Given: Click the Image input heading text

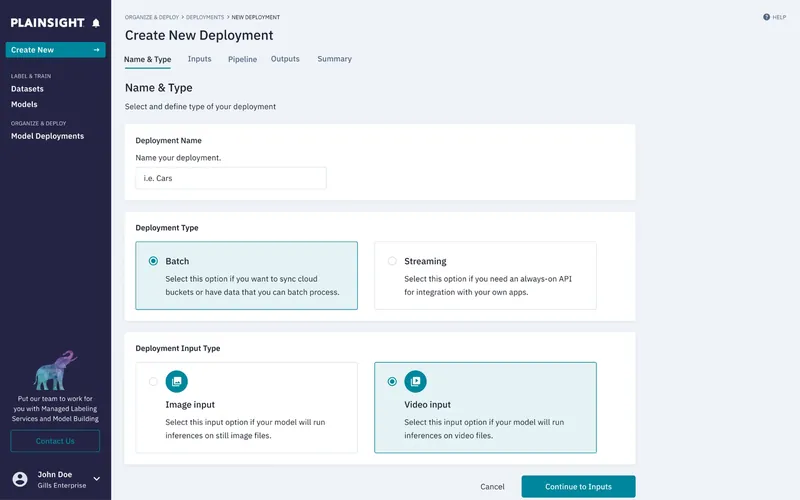Looking at the screenshot, I should coord(190,405).
